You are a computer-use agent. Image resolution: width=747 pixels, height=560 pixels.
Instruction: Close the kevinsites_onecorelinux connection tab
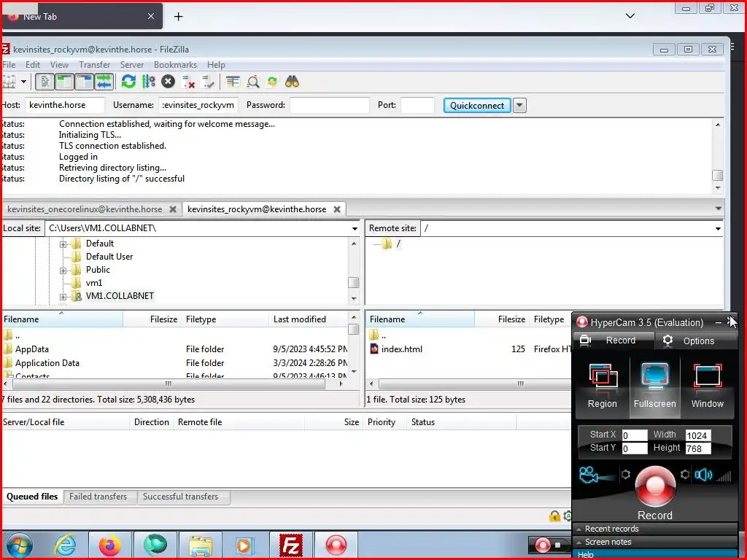pos(173,209)
